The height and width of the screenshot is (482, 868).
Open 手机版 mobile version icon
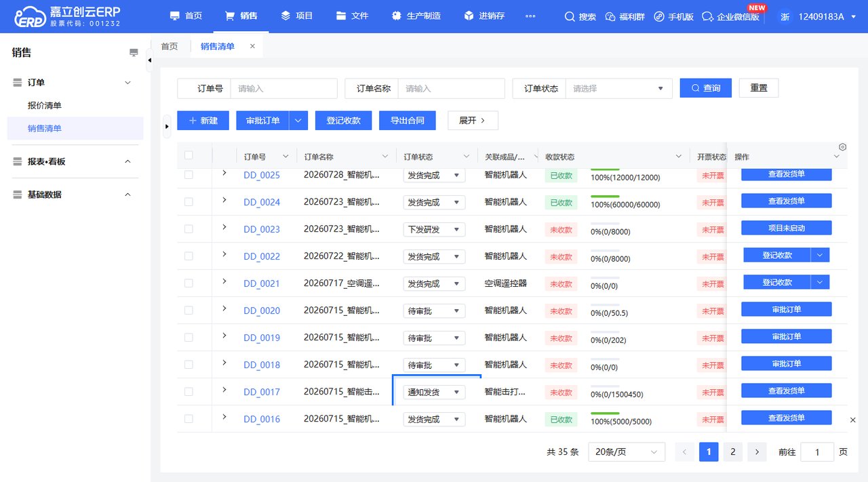pos(658,16)
